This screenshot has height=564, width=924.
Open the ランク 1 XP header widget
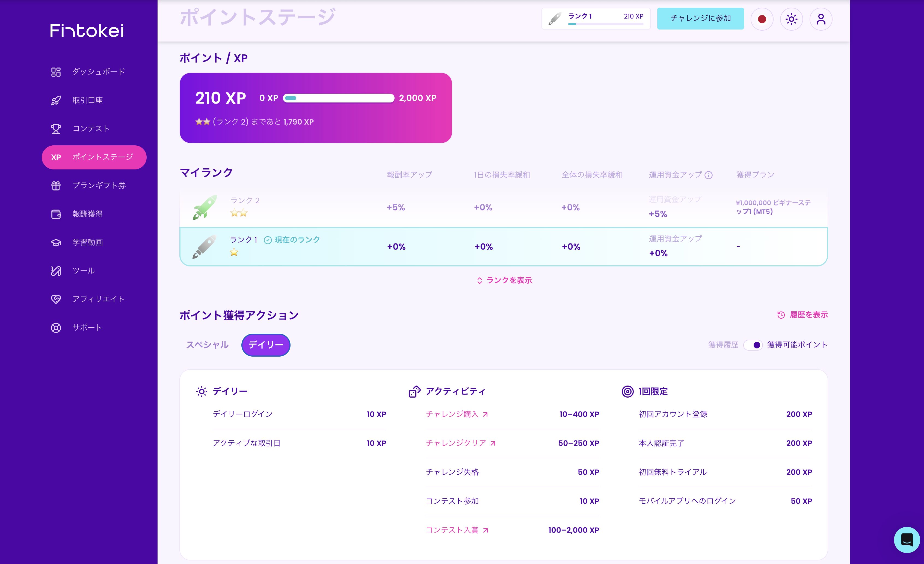(x=596, y=19)
